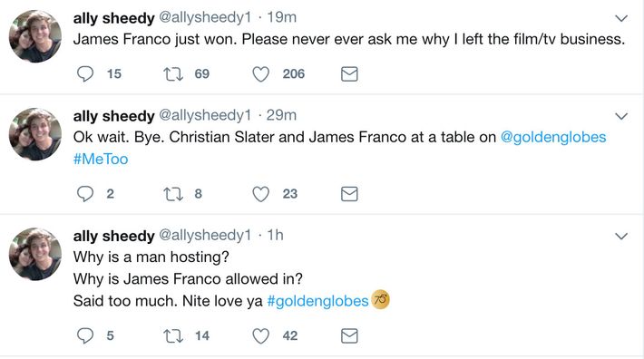The height and width of the screenshot is (359, 644).
Task: Open the profile avatar on the 19m tweet
Action: pos(35,36)
